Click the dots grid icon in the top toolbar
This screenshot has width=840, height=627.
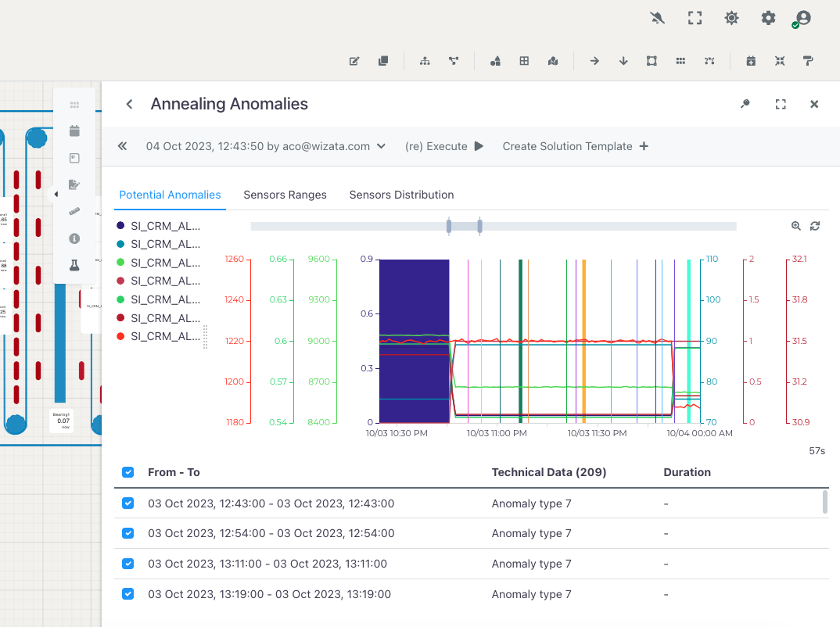[680, 61]
